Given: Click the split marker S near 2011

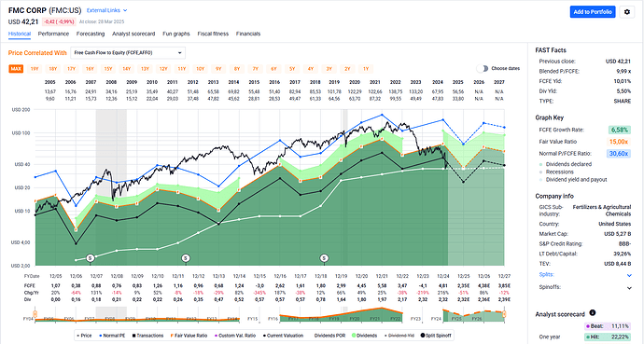Looking at the screenshot, I should 186,258.
